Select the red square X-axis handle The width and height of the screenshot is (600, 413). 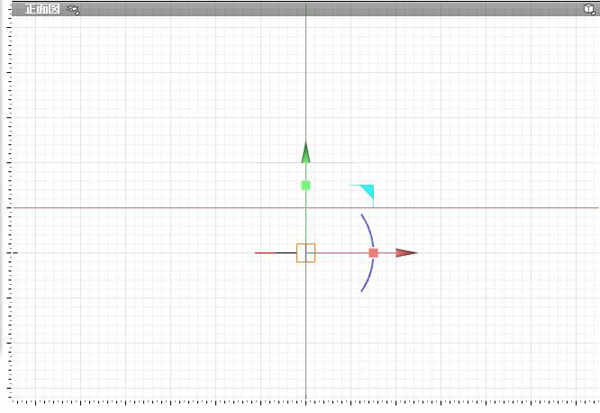pos(373,253)
